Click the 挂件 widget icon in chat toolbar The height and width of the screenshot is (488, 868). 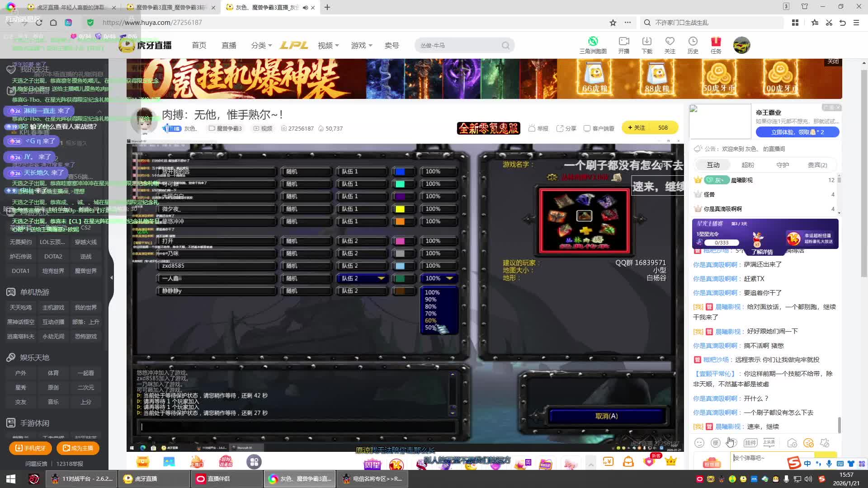pyautogui.click(x=750, y=443)
